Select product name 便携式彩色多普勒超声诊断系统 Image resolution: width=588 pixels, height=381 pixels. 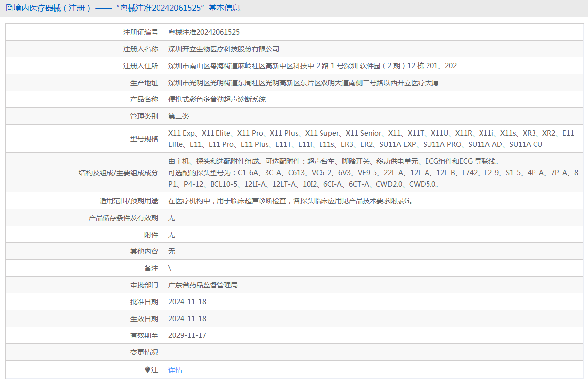[217, 99]
